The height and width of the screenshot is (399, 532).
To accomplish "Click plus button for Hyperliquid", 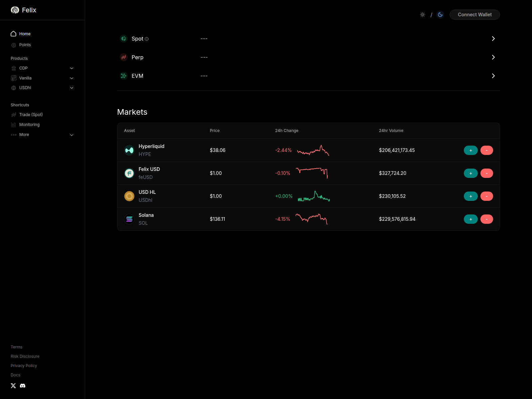I will (471, 150).
